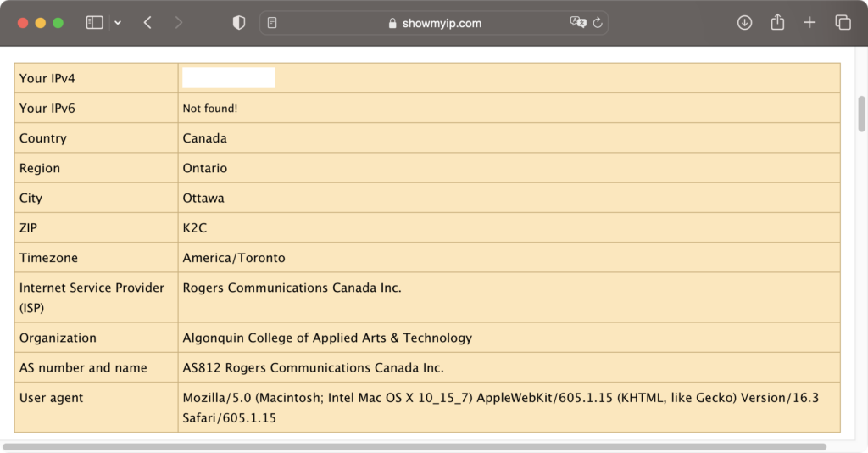Click the 'Your IPv6' label
868x453 pixels.
point(47,108)
